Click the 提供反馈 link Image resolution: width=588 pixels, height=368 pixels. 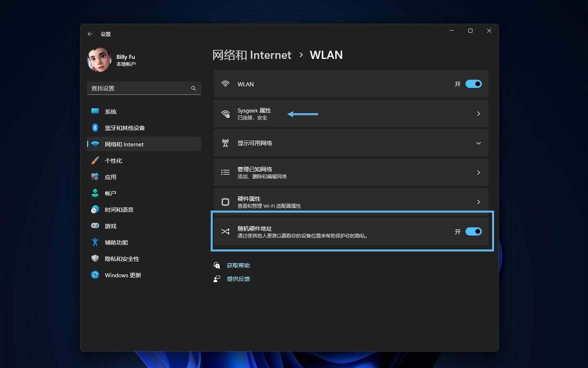click(x=238, y=278)
